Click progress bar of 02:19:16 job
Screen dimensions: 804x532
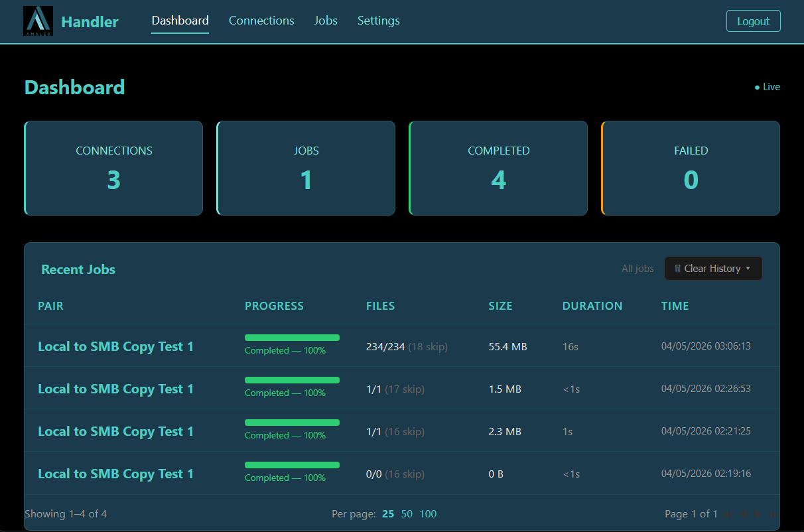(292, 465)
